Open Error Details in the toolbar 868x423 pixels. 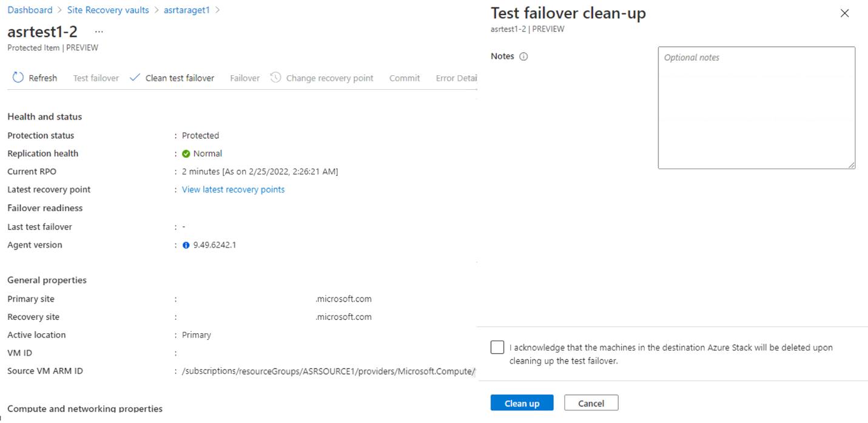pos(456,78)
